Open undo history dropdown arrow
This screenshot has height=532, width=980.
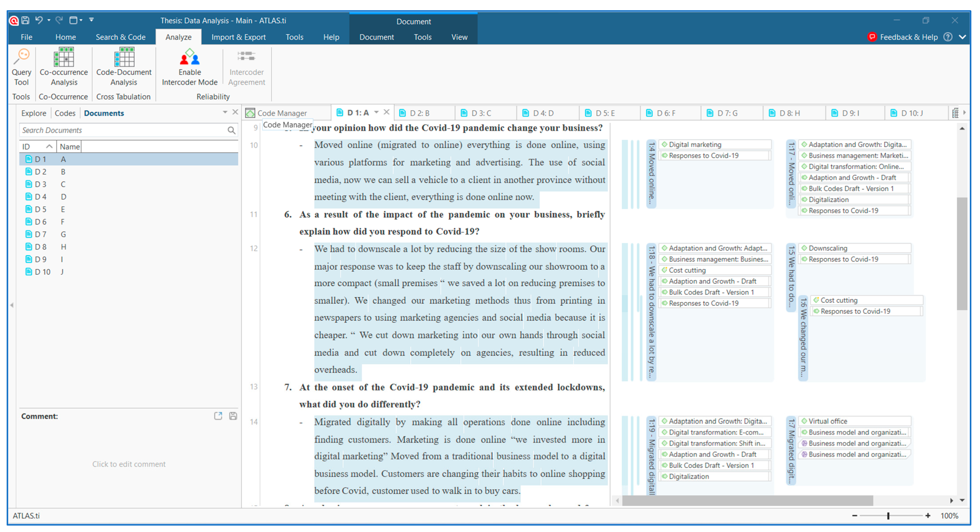[49, 20]
